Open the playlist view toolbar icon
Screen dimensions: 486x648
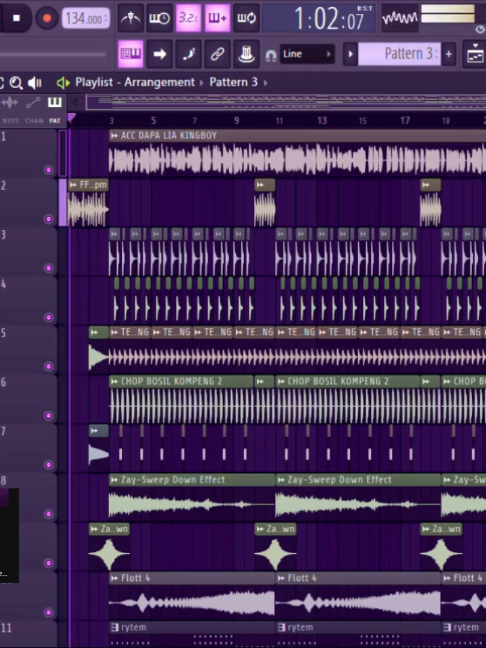coord(131,54)
